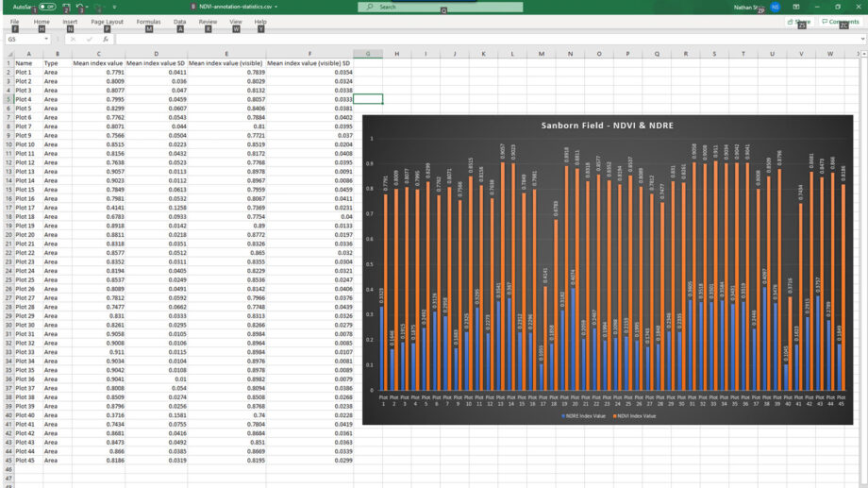
Task: Click the Comments button
Action: (x=841, y=22)
